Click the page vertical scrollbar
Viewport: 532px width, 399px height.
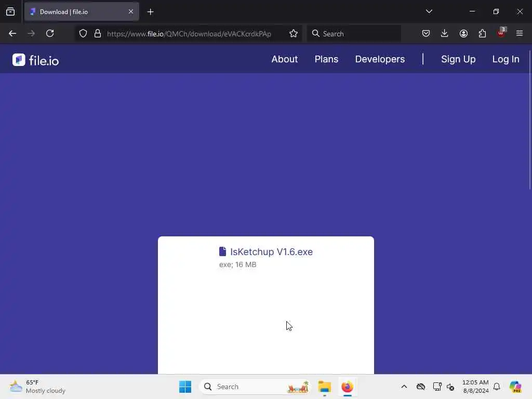point(530,120)
